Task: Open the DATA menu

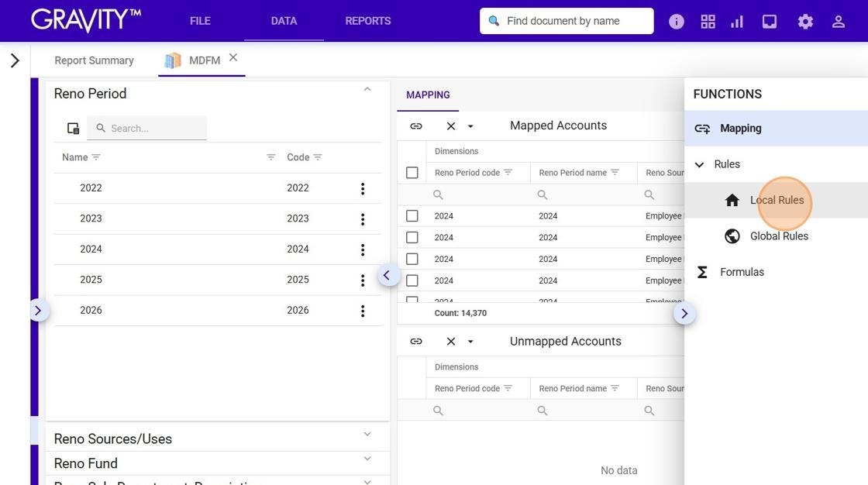Action: coord(284,21)
